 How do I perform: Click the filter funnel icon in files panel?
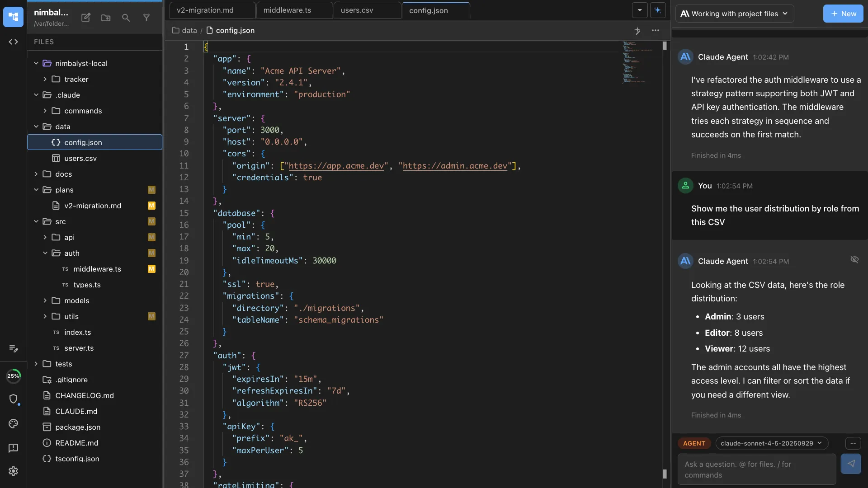click(146, 18)
